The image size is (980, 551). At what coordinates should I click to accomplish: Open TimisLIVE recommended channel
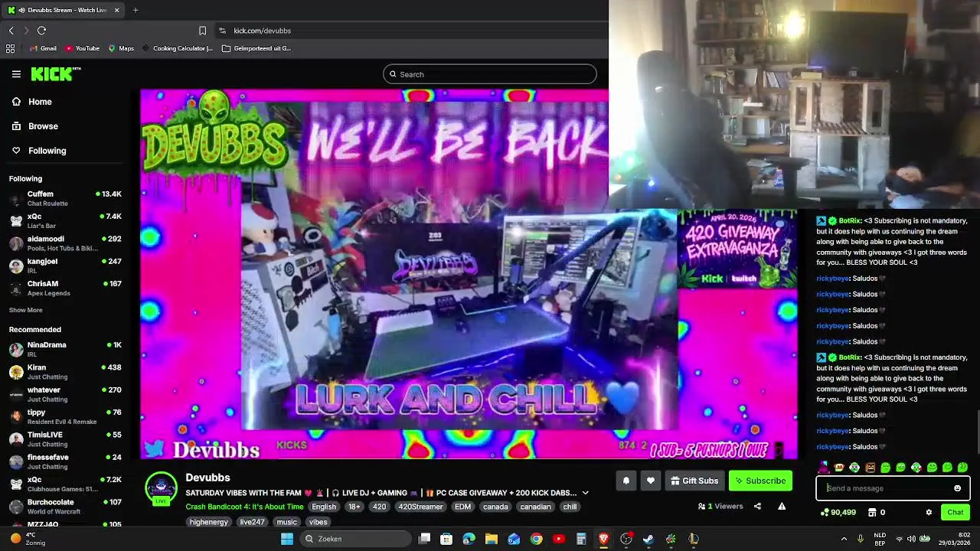click(65, 439)
